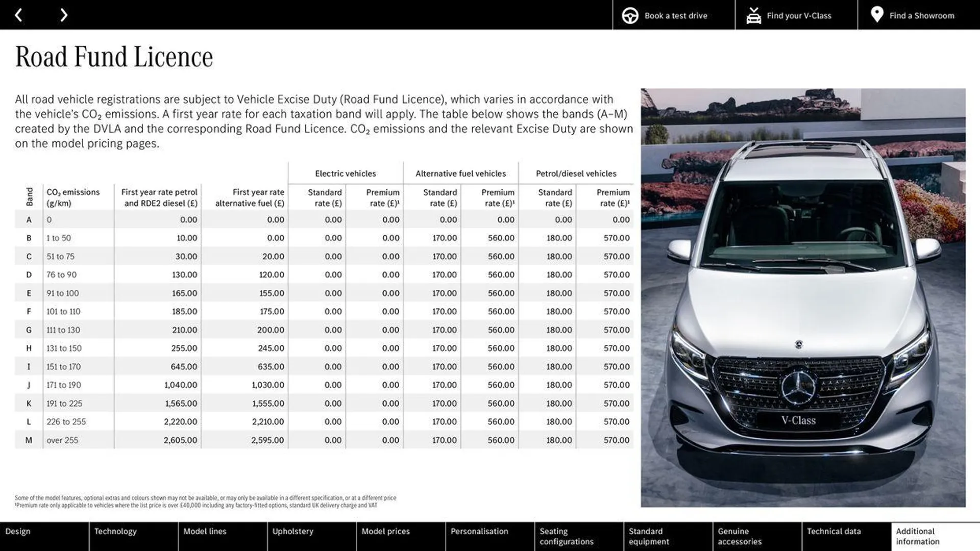Click First year rate alternative fuel header

[x=250, y=197]
